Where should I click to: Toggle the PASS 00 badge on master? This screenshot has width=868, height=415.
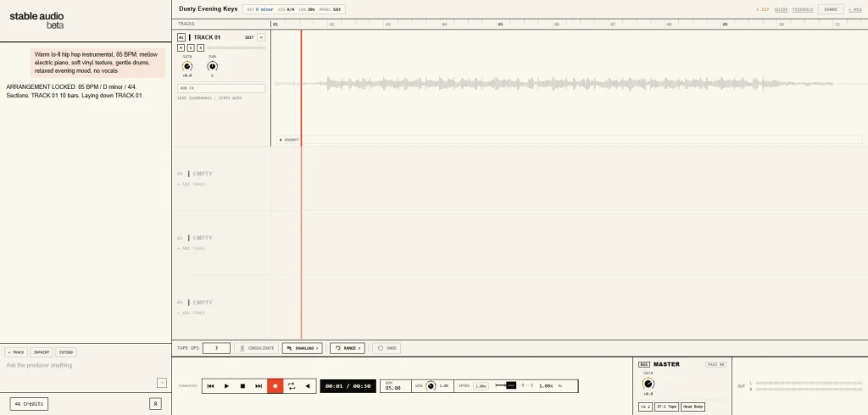(715, 365)
